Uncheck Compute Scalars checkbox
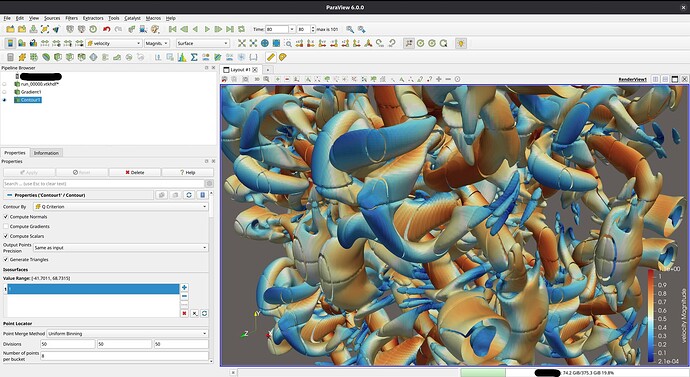Viewport: 690px width, 377px height. click(6, 236)
